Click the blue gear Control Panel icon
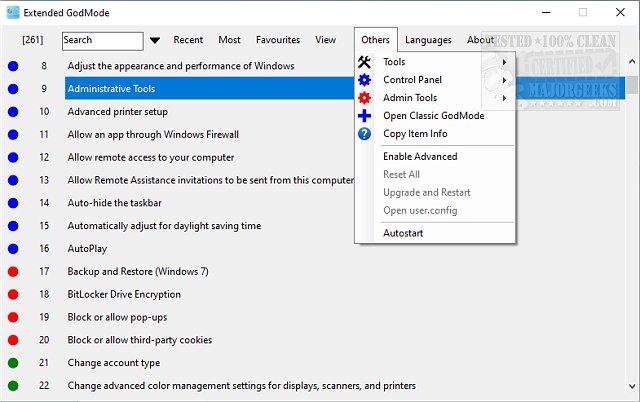The image size is (640, 402). pyautogui.click(x=364, y=80)
